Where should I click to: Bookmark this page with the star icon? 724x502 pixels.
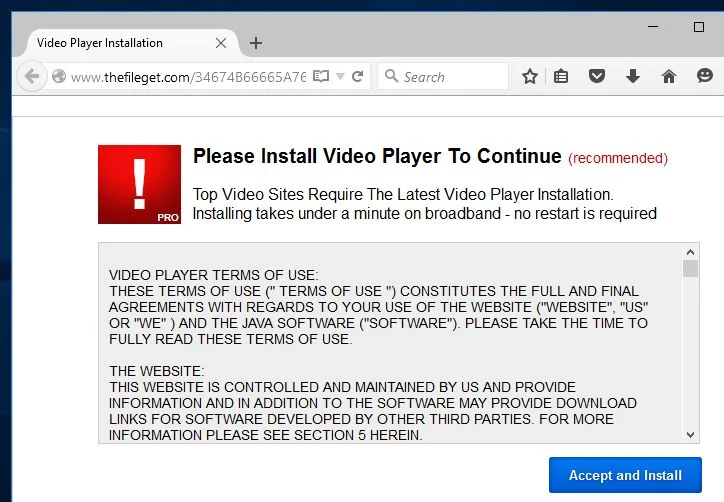(x=530, y=76)
